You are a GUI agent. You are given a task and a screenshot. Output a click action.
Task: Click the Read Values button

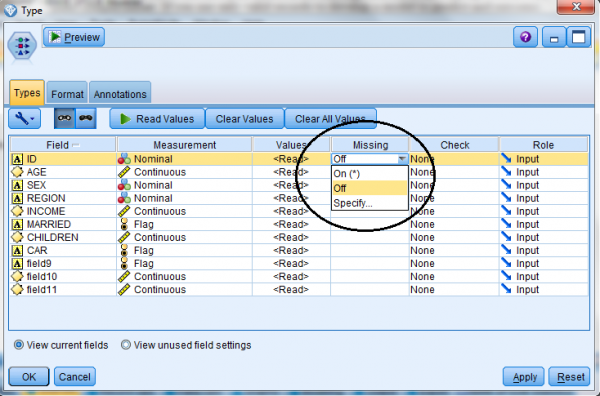[157, 119]
